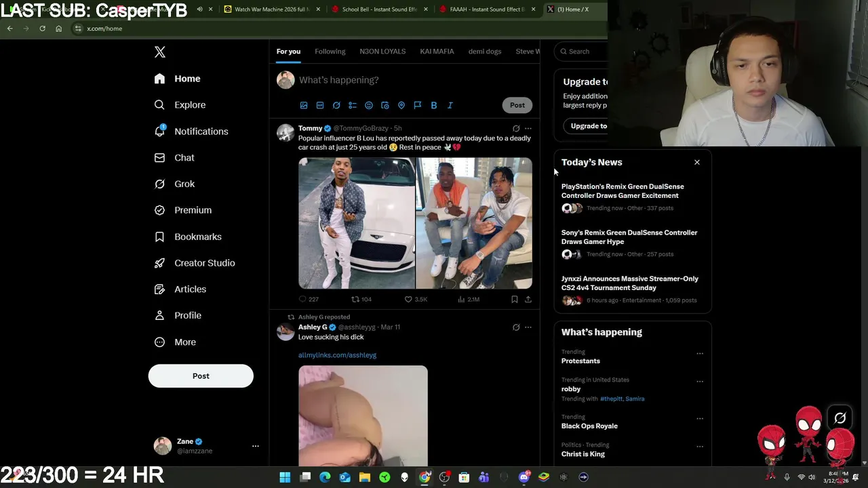This screenshot has height=488, width=868.
Task: Add a GIF in composer
Action: point(320,106)
